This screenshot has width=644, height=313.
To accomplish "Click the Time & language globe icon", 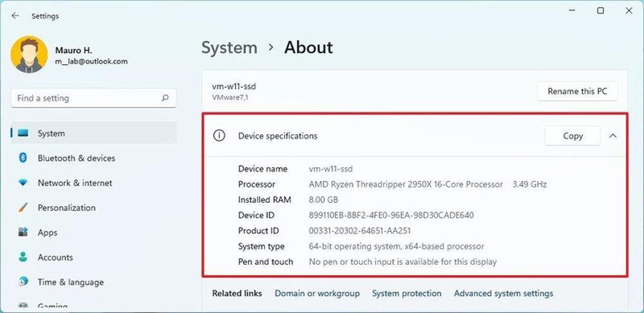I will [x=23, y=282].
